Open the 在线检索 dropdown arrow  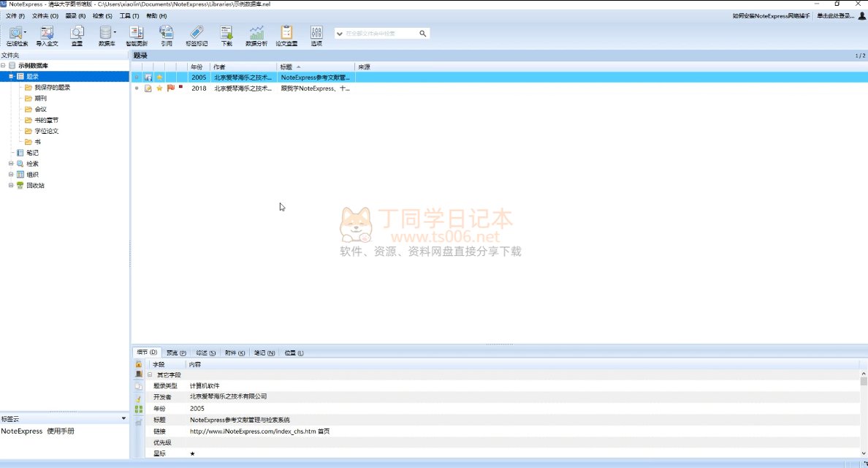[x=26, y=32]
